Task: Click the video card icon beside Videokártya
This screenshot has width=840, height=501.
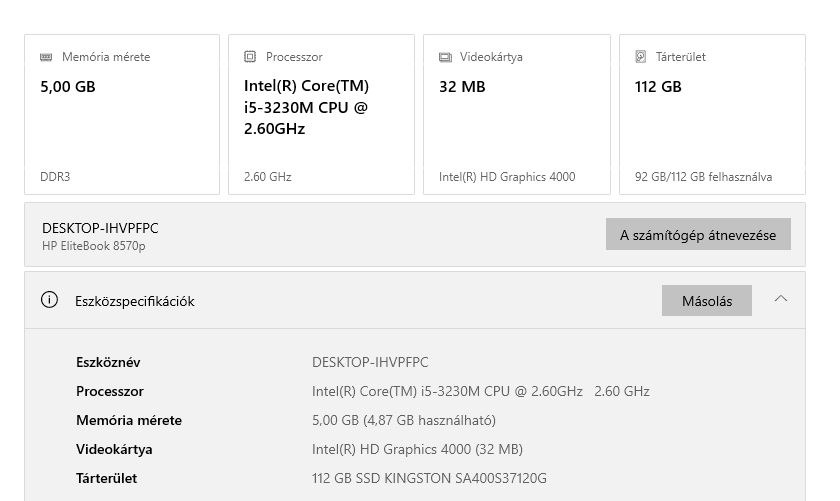Action: pos(445,57)
